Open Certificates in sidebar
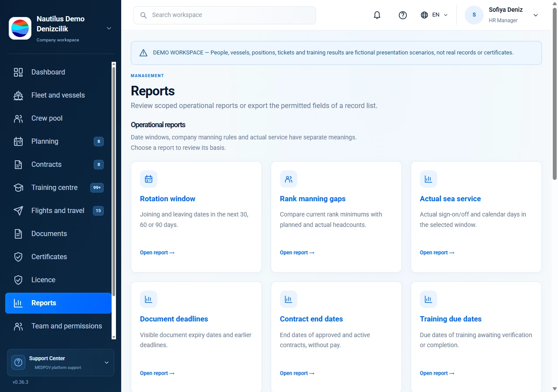Screen dimensions: 558x392 58,257
